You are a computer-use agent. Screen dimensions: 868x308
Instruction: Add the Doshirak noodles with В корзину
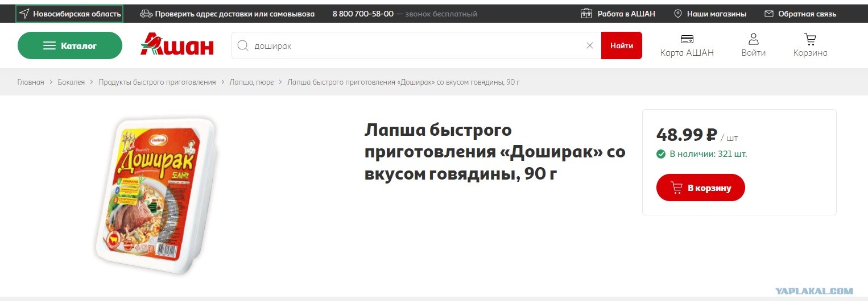coord(701,188)
